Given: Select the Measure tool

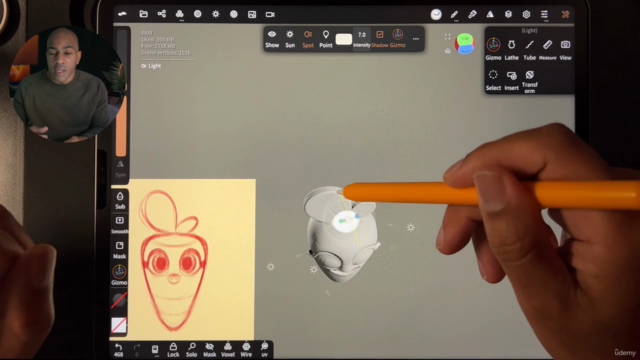Looking at the screenshot, I should coord(547,49).
